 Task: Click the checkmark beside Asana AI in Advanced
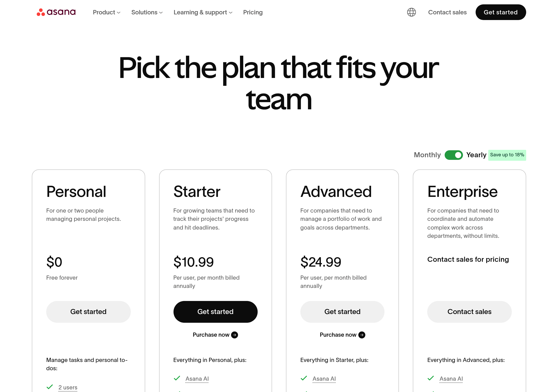point(304,378)
